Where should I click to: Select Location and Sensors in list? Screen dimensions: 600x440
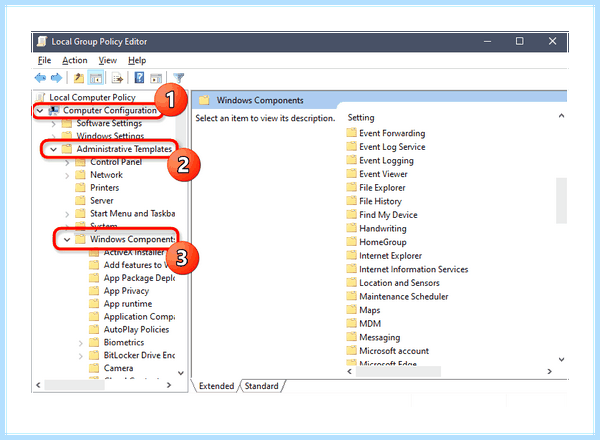399,283
